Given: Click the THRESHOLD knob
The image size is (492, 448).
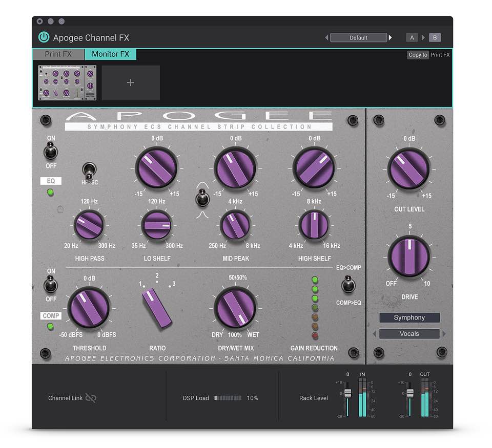Looking at the screenshot, I should (x=89, y=308).
